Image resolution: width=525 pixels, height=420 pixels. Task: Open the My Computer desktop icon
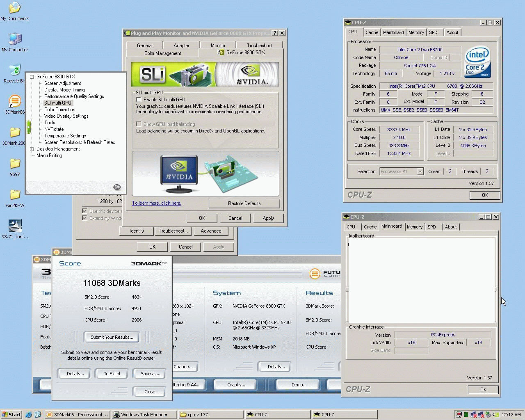coord(15,42)
